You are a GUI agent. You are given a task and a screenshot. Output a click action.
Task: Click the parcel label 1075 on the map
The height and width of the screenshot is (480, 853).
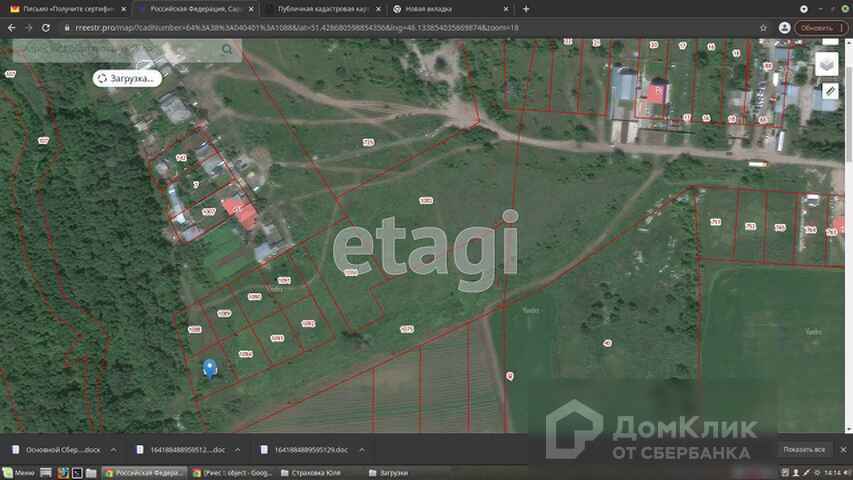tap(406, 330)
